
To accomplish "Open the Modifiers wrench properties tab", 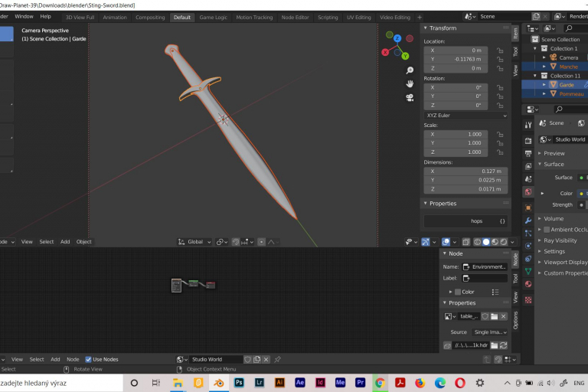I will tap(528, 220).
